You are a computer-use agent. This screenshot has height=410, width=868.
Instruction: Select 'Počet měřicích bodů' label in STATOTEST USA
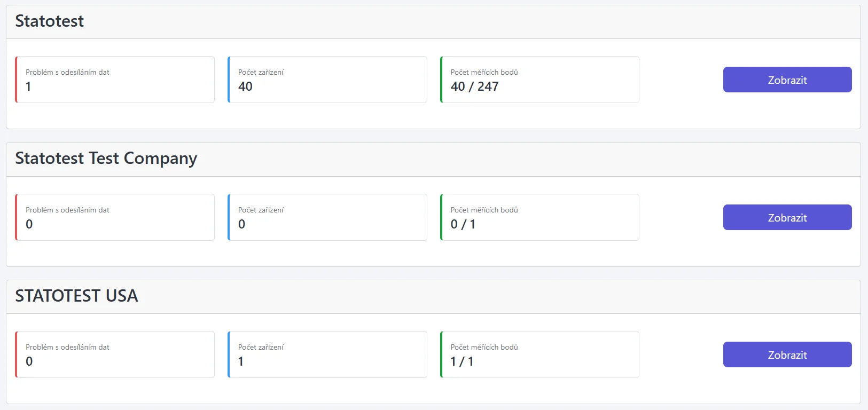point(484,347)
